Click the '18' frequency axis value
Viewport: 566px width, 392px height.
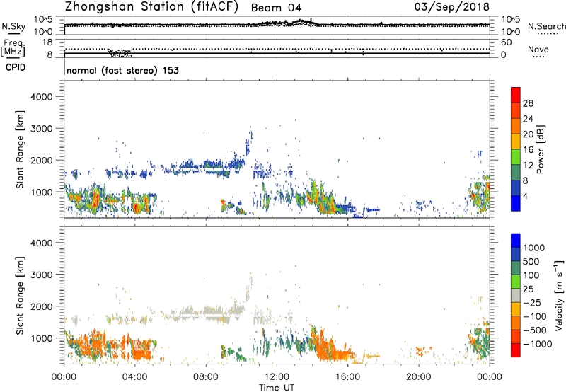tap(47, 42)
